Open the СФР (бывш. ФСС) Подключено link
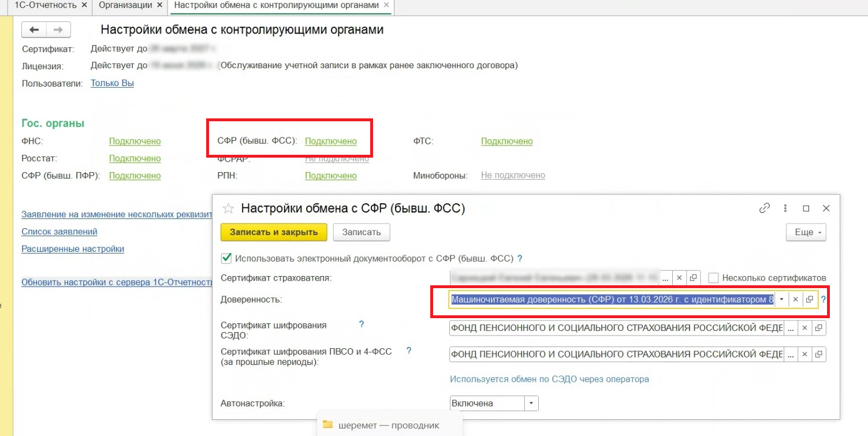The width and height of the screenshot is (868, 436). 330,141
